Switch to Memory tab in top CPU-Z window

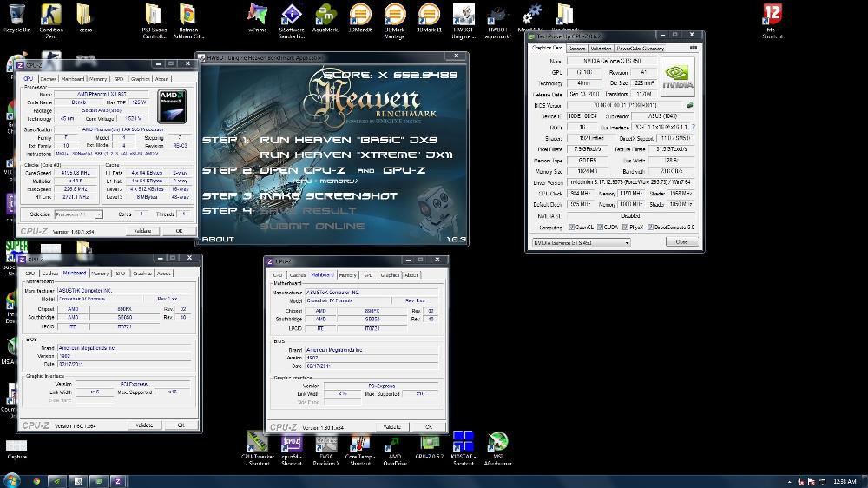[x=98, y=79]
